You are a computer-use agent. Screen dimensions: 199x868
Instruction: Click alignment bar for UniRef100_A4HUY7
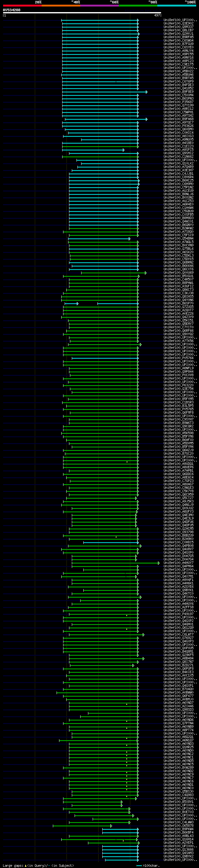tap(116, 563)
